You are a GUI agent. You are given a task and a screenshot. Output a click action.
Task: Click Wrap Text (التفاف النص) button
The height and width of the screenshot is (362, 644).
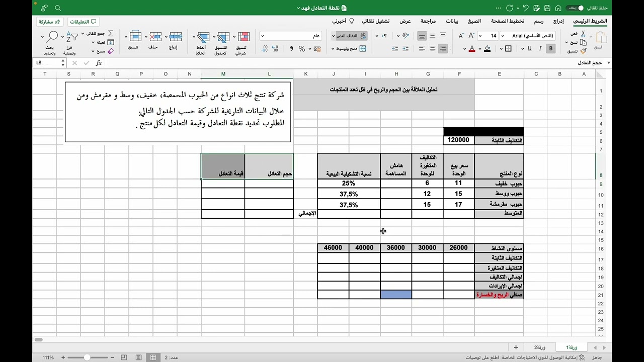click(x=350, y=36)
